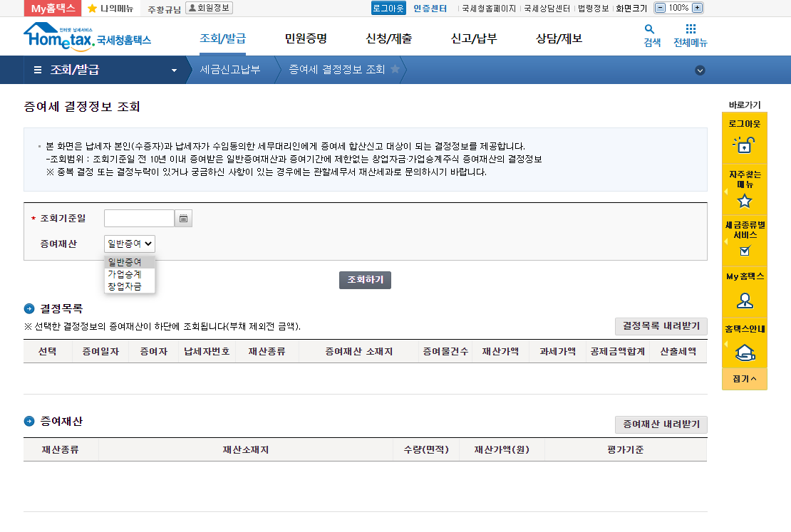The image size is (791, 532).
Task: Click the 과세가액 column header
Action: tap(557, 352)
